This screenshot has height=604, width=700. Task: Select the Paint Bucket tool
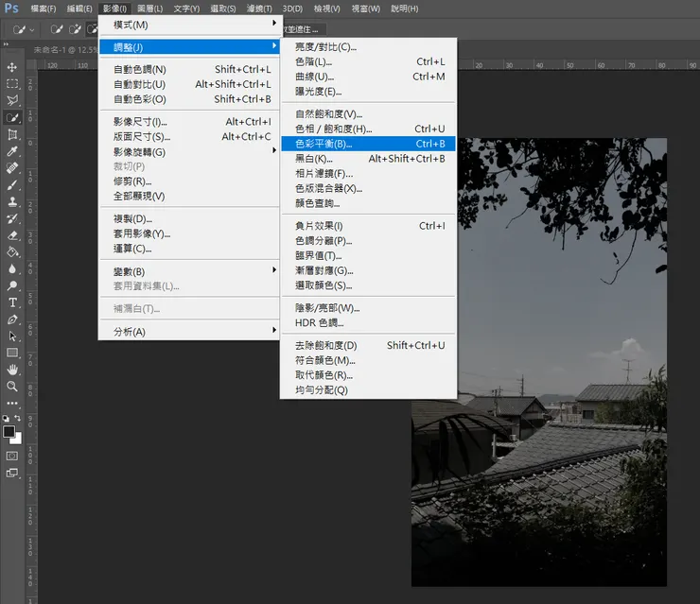(x=12, y=252)
